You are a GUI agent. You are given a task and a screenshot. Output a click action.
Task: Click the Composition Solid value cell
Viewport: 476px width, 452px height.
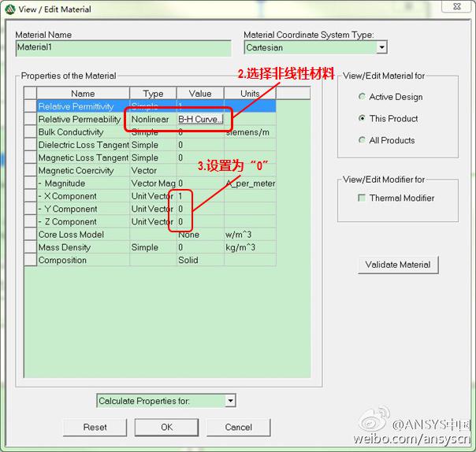[200, 260]
